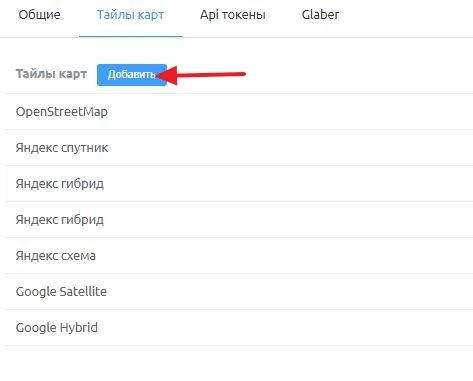Click the Тайлы карт section heading
The image size is (473, 381).
51,74
